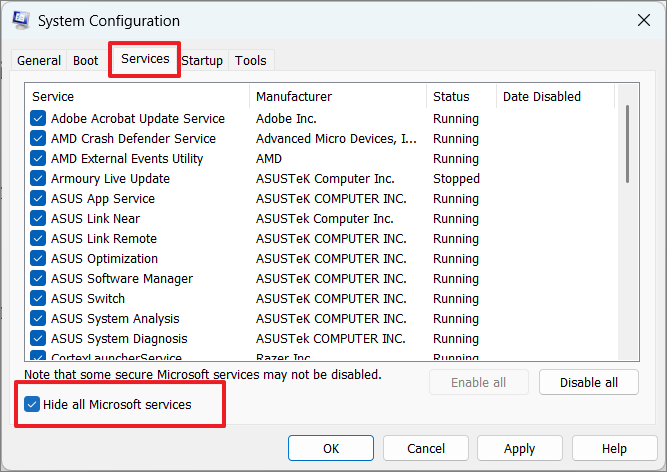This screenshot has height=472, width=667.
Task: Click Running status for Adobe Acrobat Update Service
Action: [456, 119]
